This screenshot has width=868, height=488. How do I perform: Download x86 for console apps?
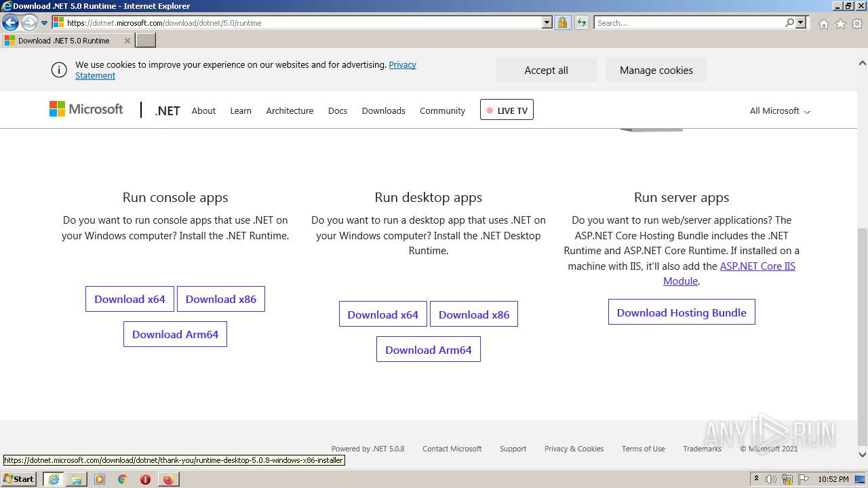click(x=221, y=299)
